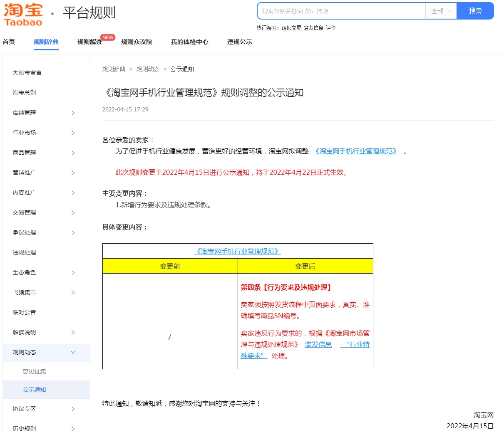
Task: Search hot keyword 评价
Action: click(x=331, y=28)
